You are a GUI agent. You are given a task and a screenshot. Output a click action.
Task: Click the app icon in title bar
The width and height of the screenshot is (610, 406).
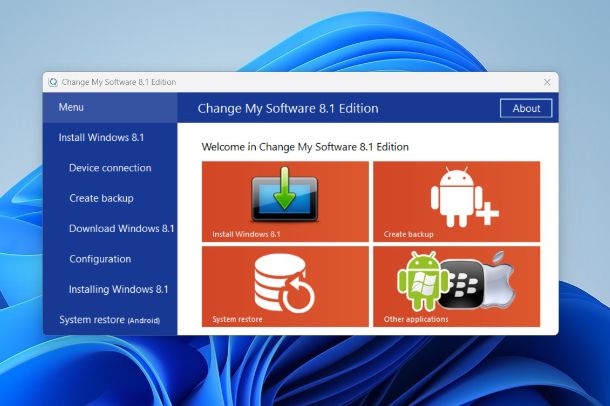pos(53,82)
